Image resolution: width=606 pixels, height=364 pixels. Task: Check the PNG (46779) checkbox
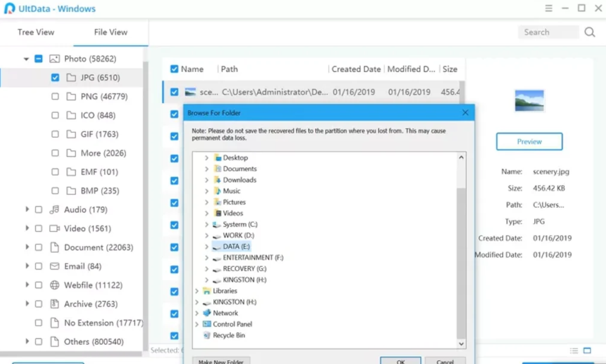coord(55,97)
